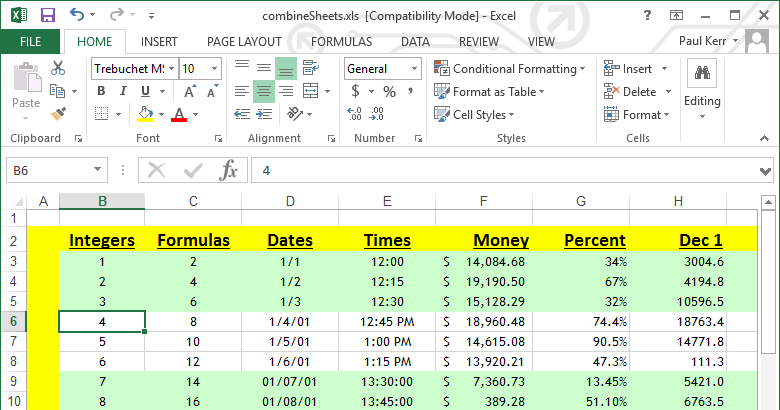Open Cell Styles gallery
The height and width of the screenshot is (410, 780).
(x=474, y=114)
